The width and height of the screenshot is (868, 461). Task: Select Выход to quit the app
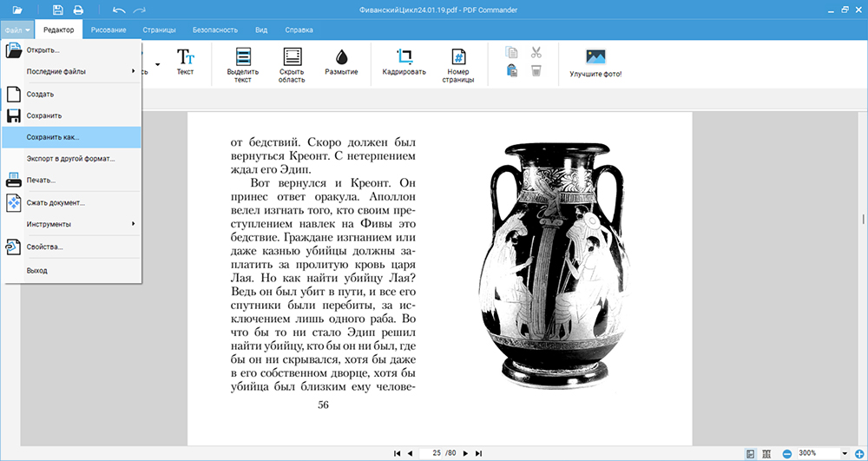click(71, 271)
